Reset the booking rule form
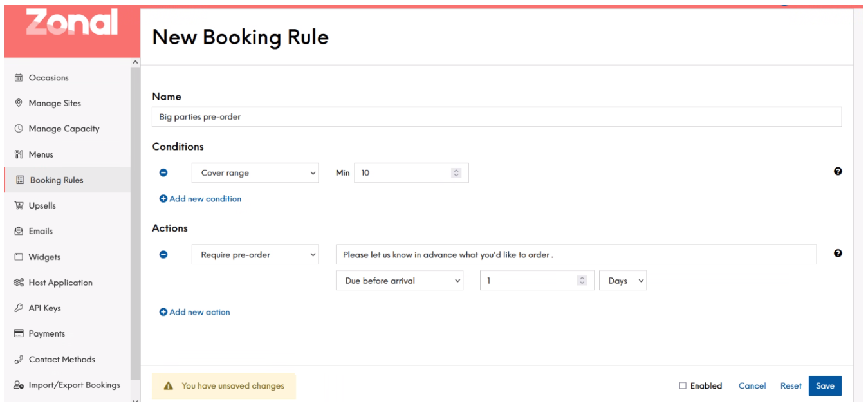The height and width of the screenshot is (408, 868). [791, 386]
